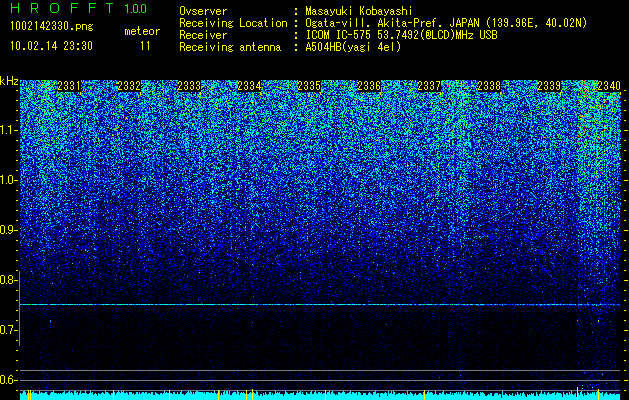Click the kHz axis unit label

tap(9, 81)
